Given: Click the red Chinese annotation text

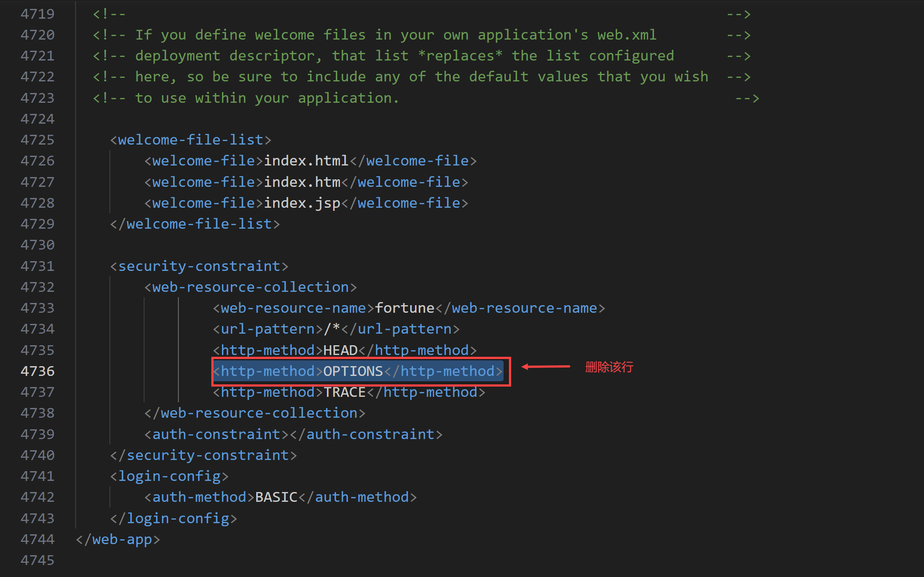Looking at the screenshot, I should [609, 367].
